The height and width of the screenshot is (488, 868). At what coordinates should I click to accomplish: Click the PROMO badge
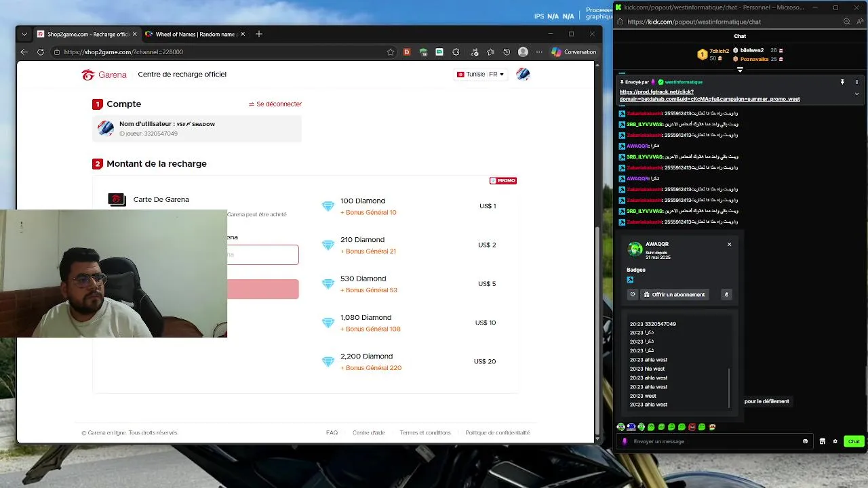503,181
